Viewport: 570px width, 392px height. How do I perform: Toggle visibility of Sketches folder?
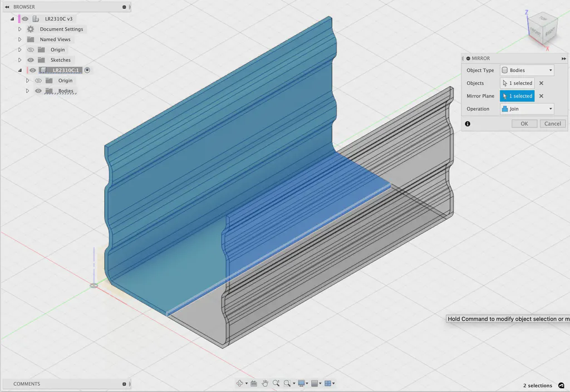tap(31, 60)
